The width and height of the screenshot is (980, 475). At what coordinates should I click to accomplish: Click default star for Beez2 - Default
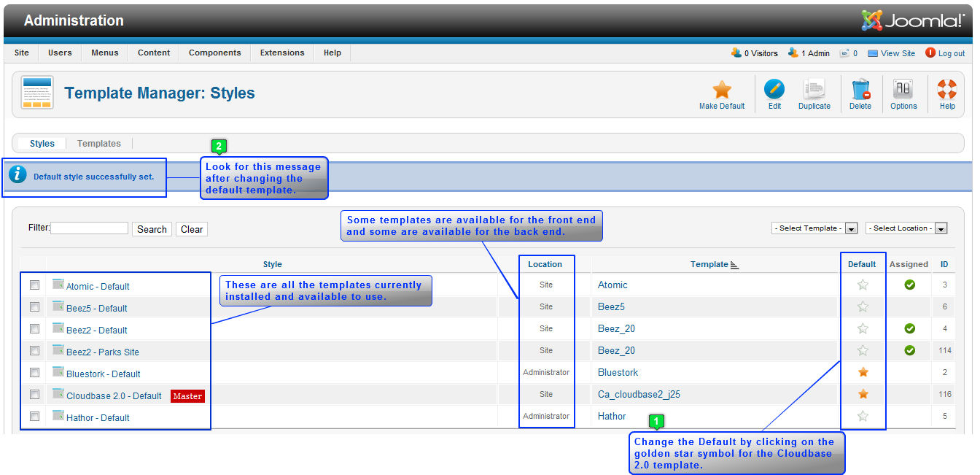tap(863, 328)
